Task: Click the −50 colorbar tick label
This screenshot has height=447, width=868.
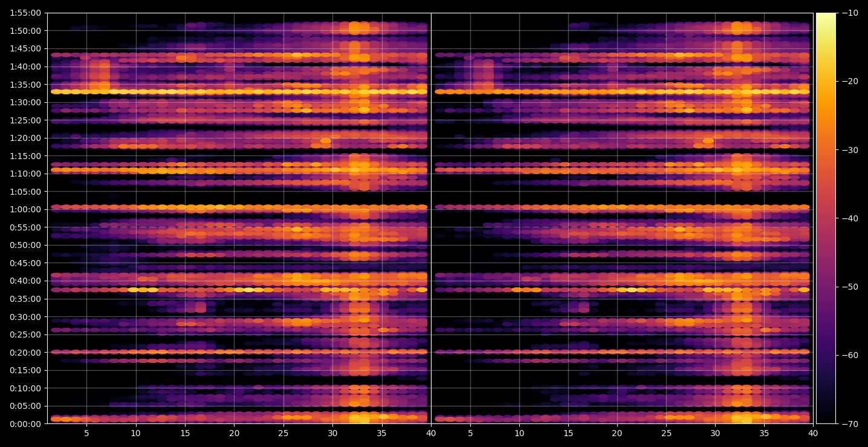Action: point(849,287)
